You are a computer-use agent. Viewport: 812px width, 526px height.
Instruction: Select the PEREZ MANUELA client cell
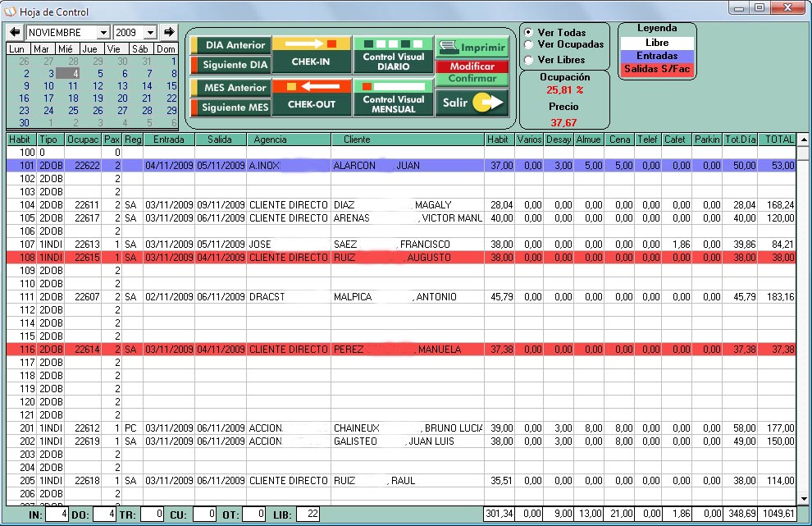pos(408,350)
